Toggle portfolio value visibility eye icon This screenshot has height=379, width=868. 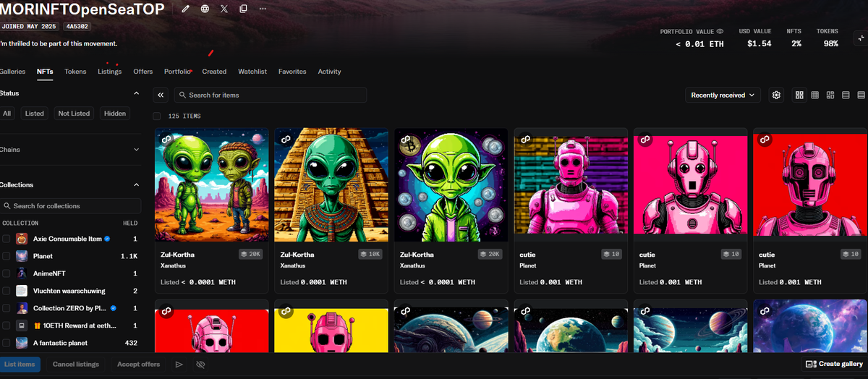pos(720,32)
